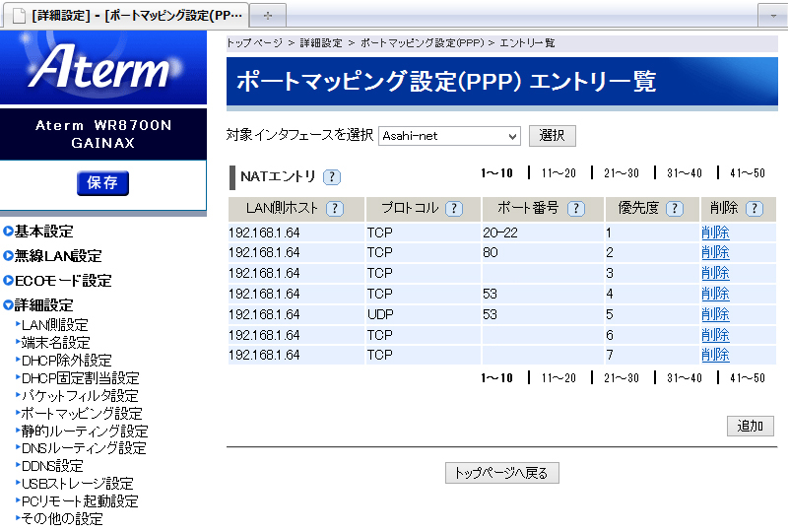Open DDNS設定 in sidebar menu

(52, 466)
